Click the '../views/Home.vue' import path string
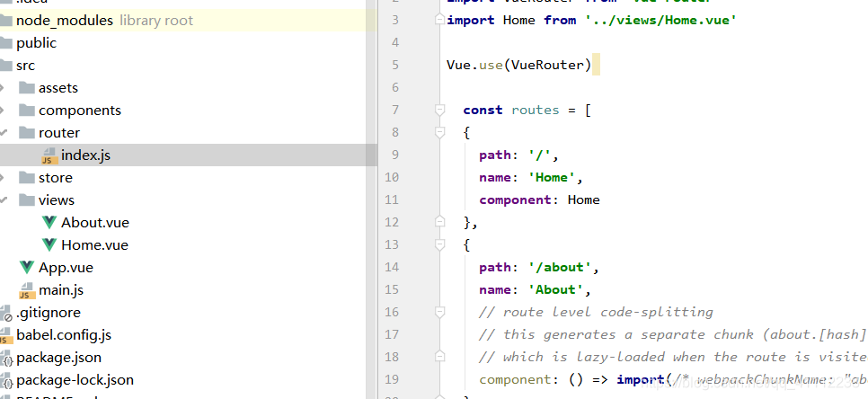868x399 pixels. point(661,20)
